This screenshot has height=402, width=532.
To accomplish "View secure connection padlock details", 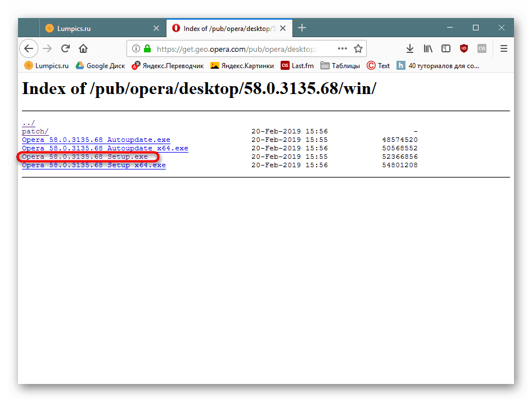I will pos(147,48).
